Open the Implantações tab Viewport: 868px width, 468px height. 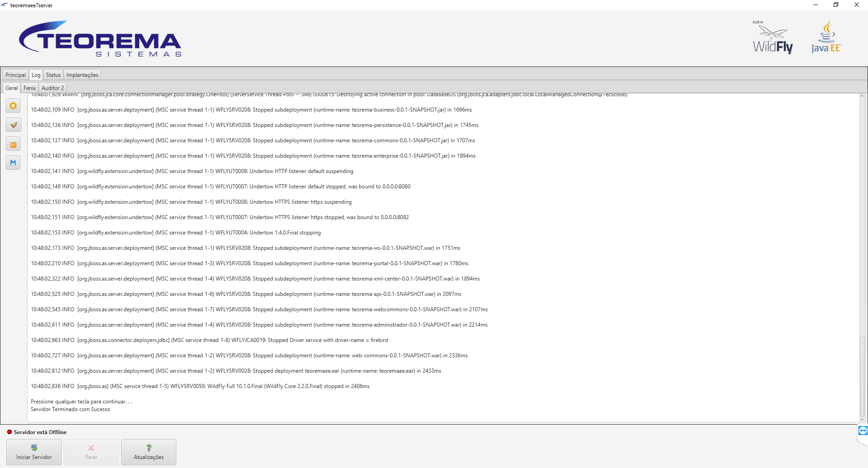(82, 75)
